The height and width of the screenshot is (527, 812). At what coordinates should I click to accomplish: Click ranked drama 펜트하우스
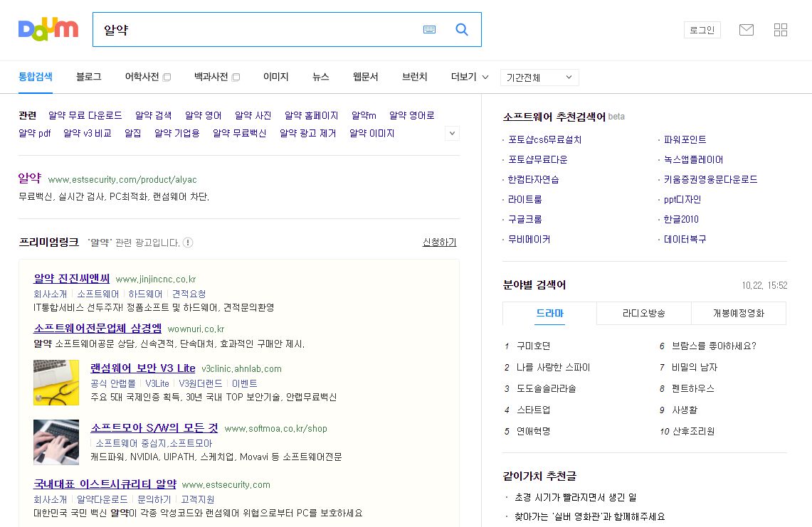pos(693,388)
